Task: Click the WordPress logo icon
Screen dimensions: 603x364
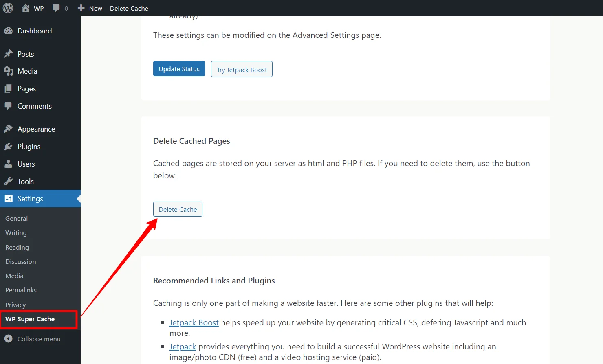Action: (x=8, y=8)
